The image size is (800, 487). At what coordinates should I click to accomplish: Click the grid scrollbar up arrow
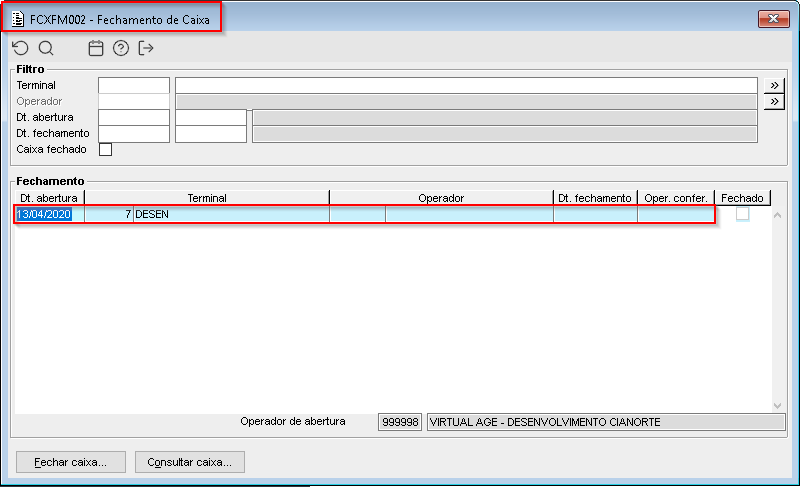click(778, 215)
